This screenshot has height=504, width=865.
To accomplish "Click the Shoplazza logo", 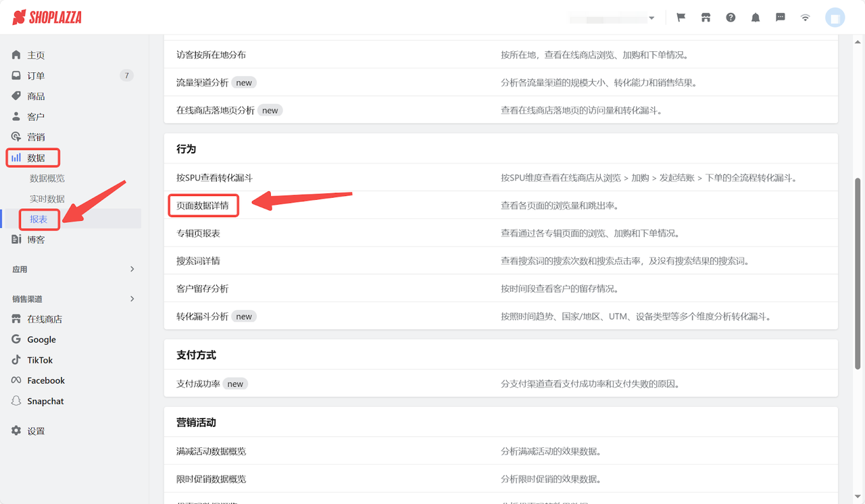I will (46, 17).
